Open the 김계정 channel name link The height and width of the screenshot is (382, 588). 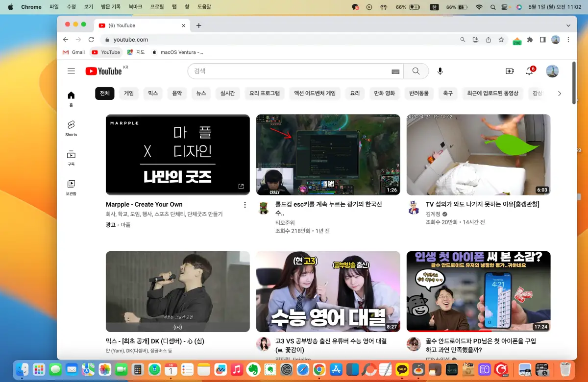coord(433,215)
